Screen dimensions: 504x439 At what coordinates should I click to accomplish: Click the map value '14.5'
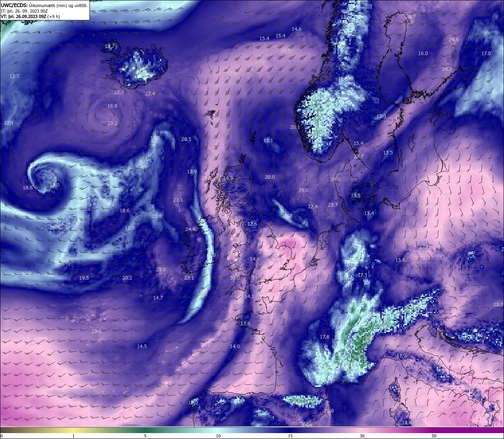142,346
